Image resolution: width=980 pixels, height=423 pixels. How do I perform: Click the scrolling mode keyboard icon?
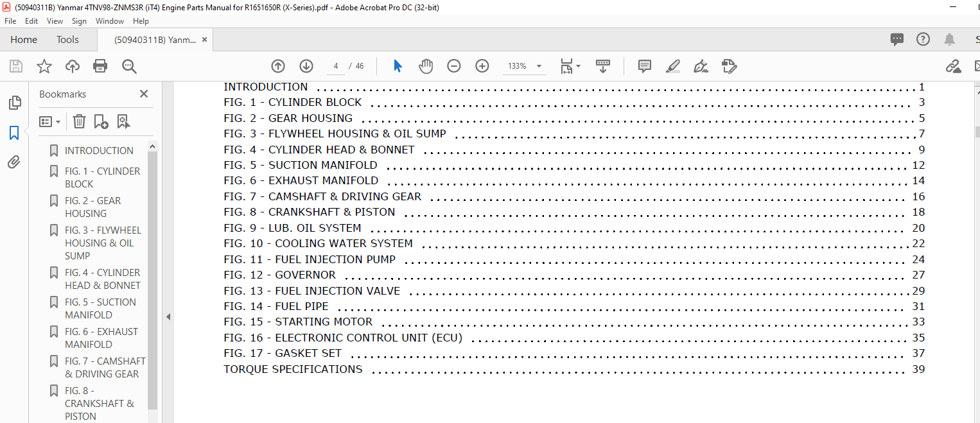pyautogui.click(x=603, y=66)
